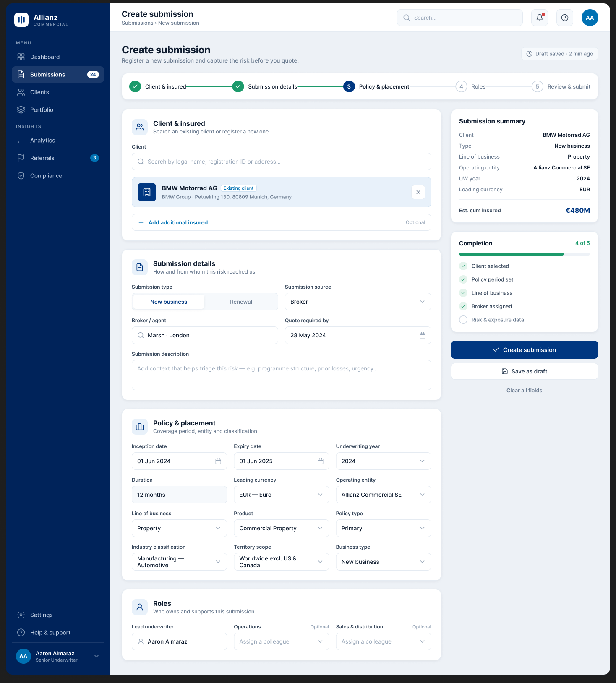
Task: Click the Lead underwriter Aaron Almaraz field
Action: (179, 641)
